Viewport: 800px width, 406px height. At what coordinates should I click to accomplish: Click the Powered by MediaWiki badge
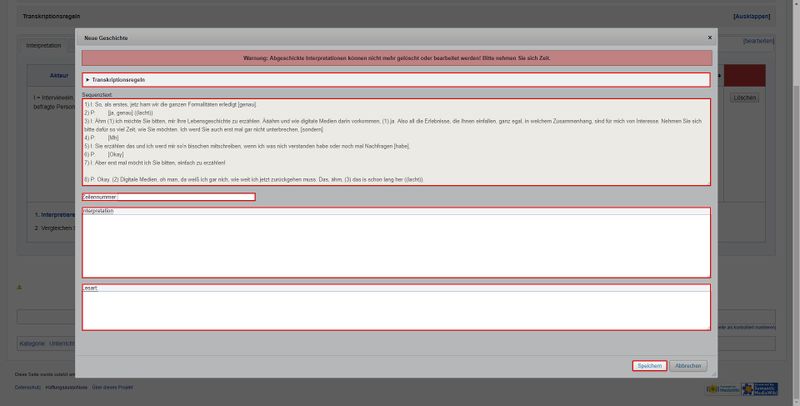[x=722, y=388]
